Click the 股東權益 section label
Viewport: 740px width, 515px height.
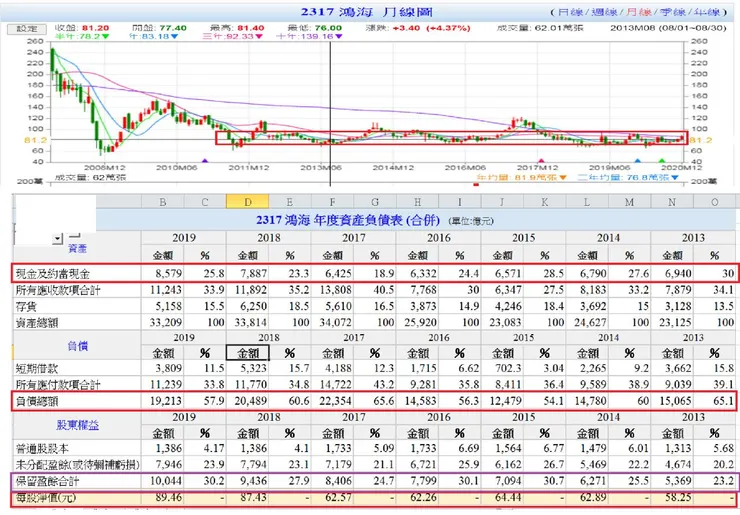tap(77, 425)
